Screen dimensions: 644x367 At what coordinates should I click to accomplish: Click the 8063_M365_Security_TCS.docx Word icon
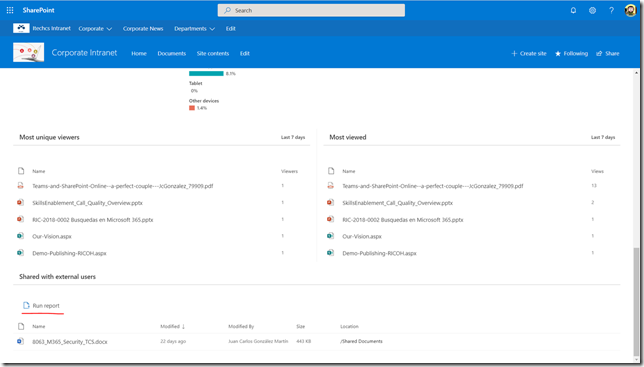click(20, 341)
